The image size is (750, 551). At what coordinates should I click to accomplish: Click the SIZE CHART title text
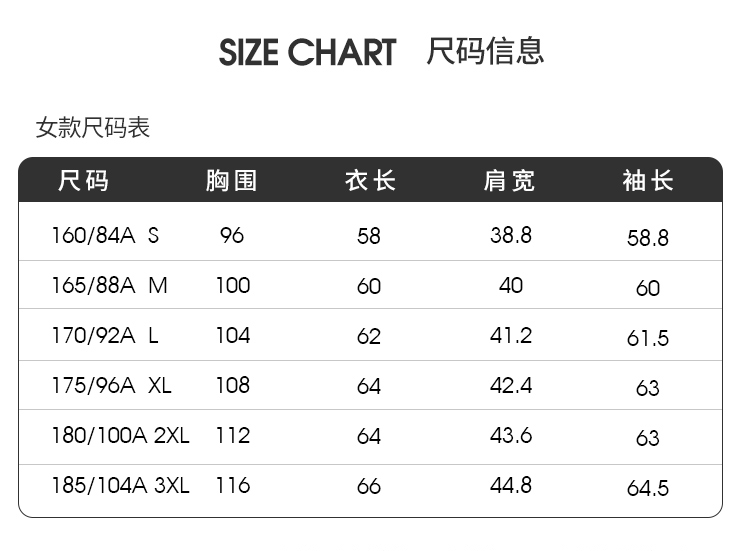(x=307, y=53)
